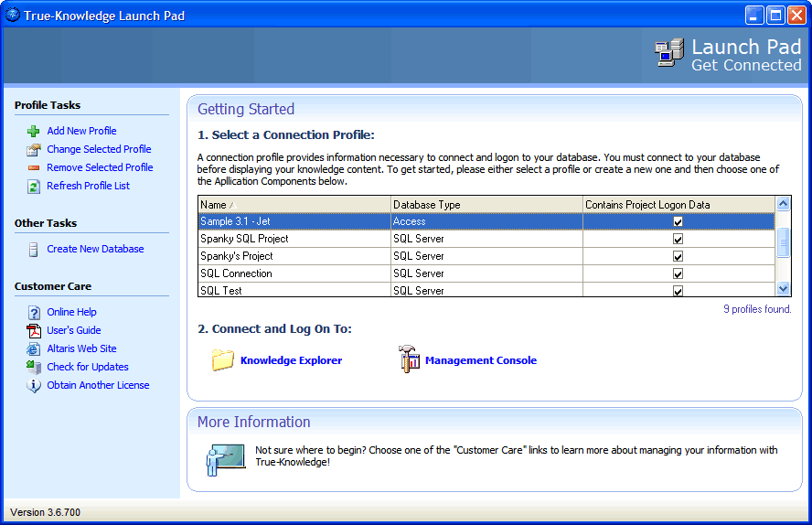Screen dimensions: 812x525
Task: Launch the Knowledge Explorer link
Action: pyautogui.click(x=291, y=360)
